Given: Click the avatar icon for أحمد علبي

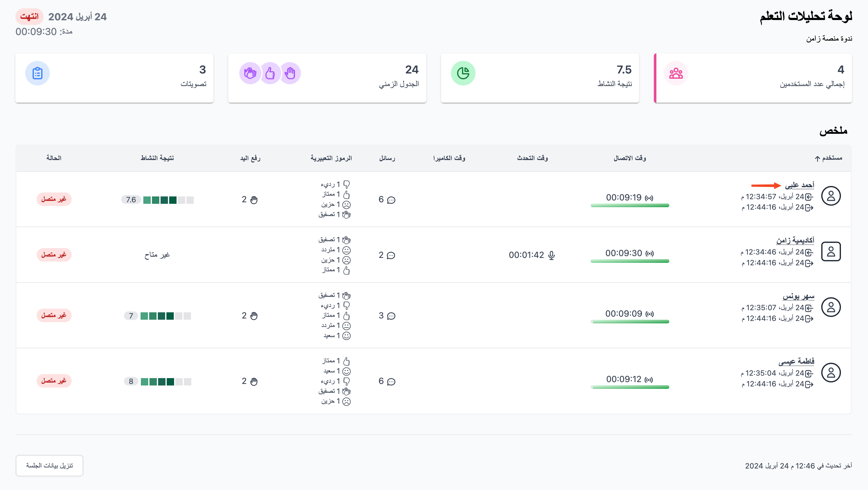Looking at the screenshot, I should [x=831, y=196].
